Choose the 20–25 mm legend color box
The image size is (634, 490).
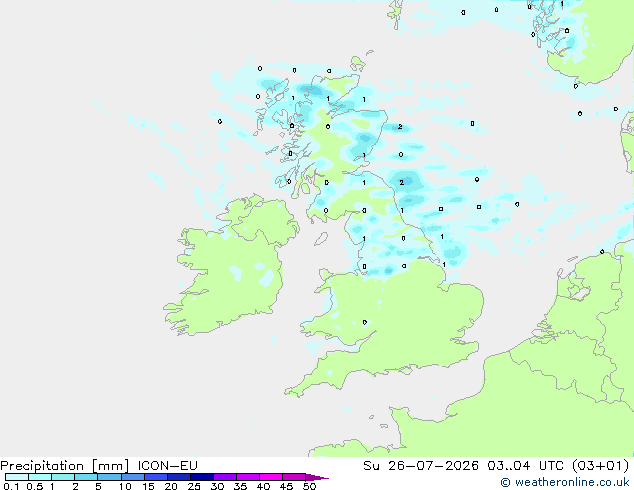[x=178, y=477]
